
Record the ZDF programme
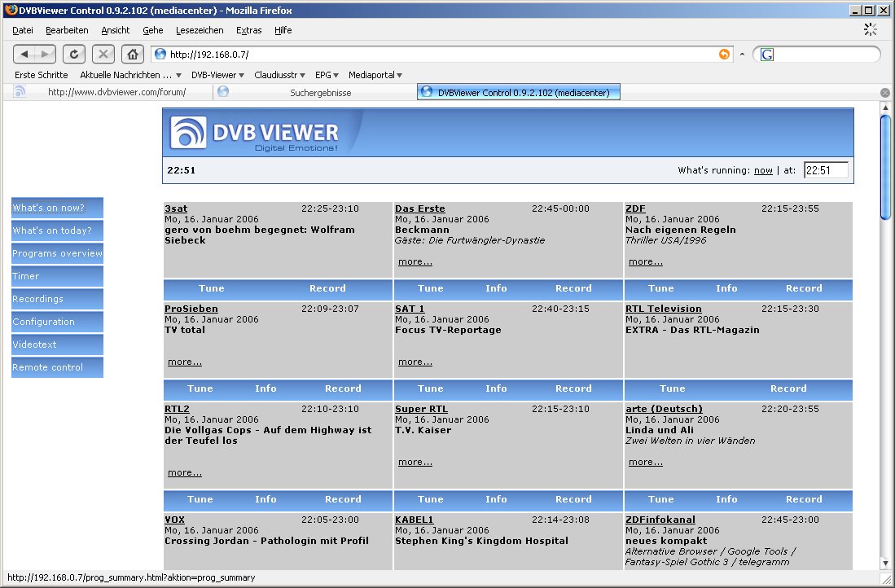tap(804, 288)
